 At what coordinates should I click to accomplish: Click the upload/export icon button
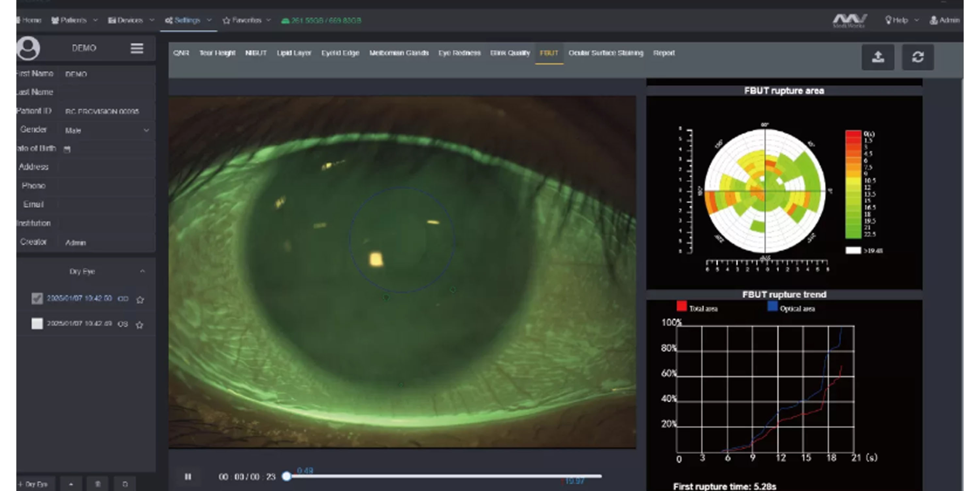[x=878, y=58]
